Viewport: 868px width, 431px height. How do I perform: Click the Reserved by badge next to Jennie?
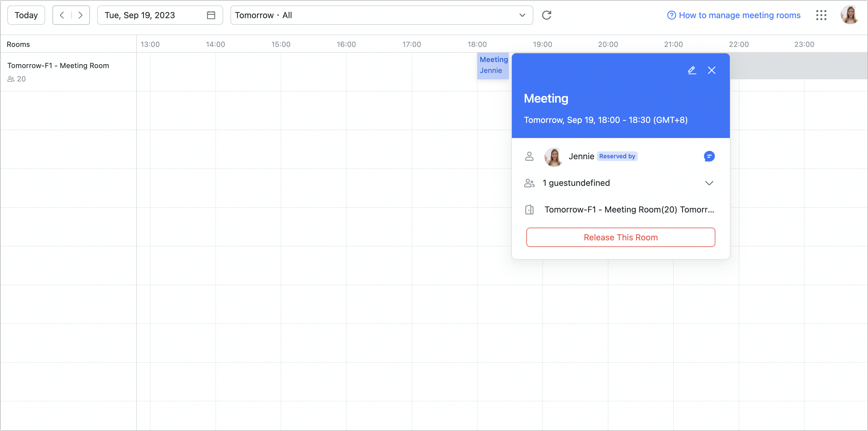[x=617, y=156]
